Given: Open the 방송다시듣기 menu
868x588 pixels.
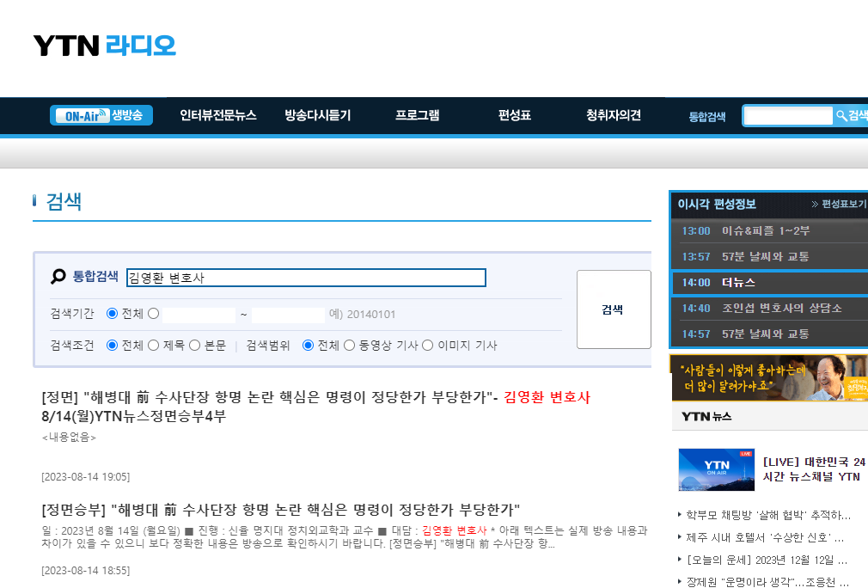Looking at the screenshot, I should [x=318, y=115].
